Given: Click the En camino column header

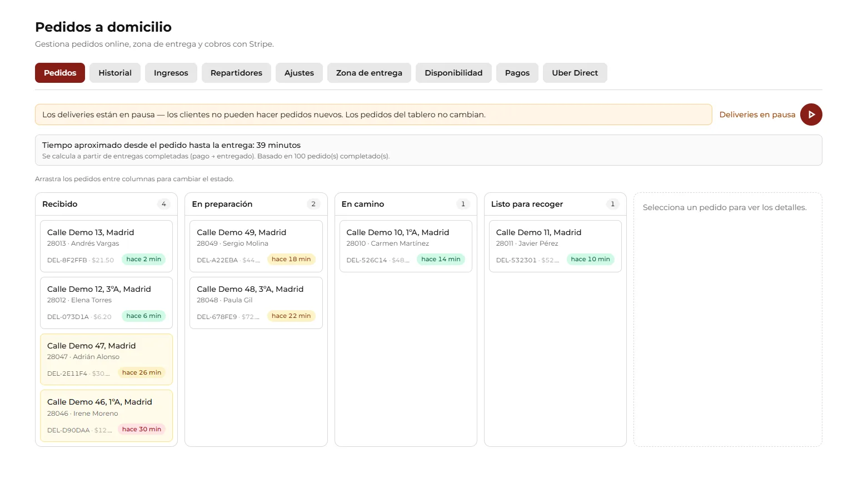Looking at the screenshot, I should coord(406,204).
